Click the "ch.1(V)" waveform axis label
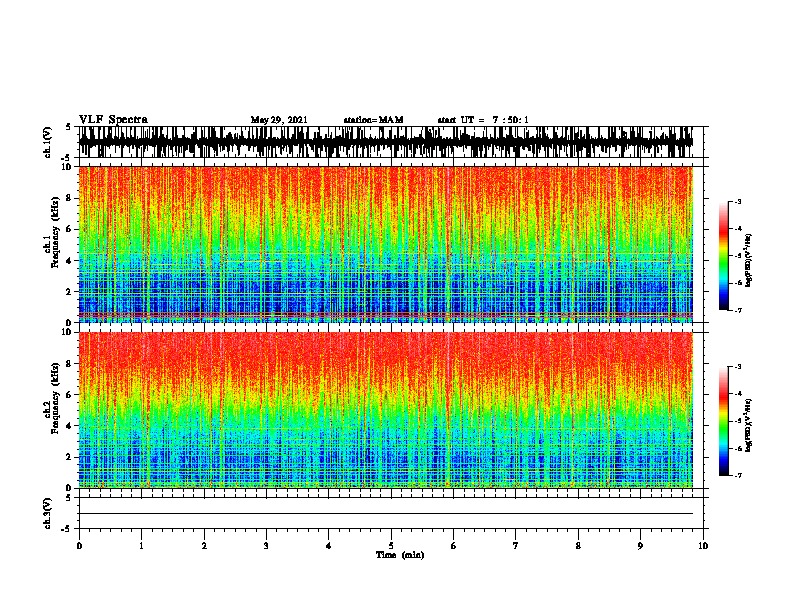The width and height of the screenshot is (792, 612). coord(48,142)
